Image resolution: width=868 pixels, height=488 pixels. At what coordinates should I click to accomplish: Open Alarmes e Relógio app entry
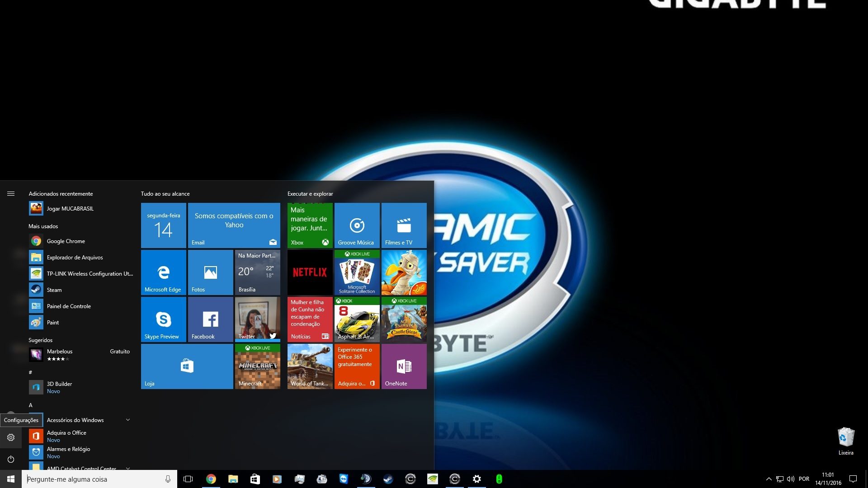tap(81, 453)
